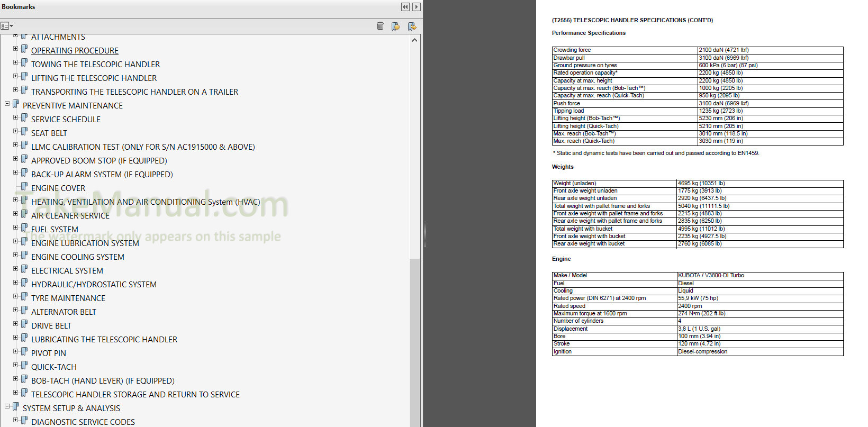This screenshot has height=427, width=868.
Task: Collapse the Bookmarks panel with double-arrow icon
Action: tap(405, 7)
